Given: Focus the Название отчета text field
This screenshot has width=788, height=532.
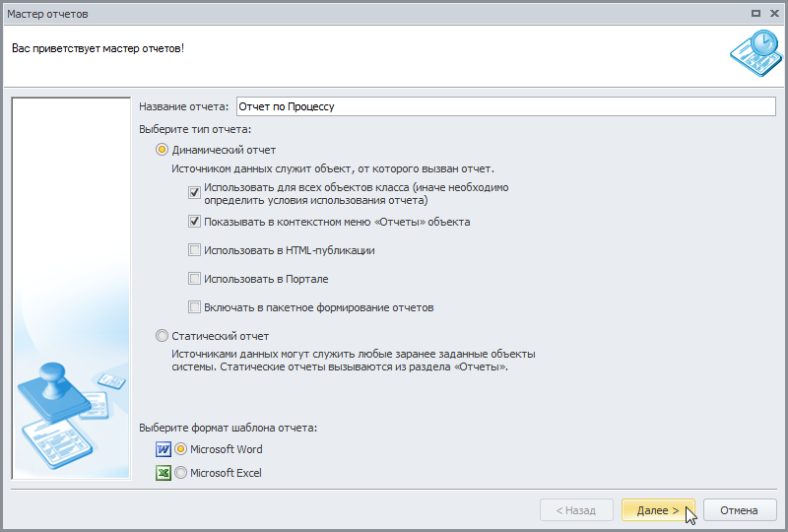Looking at the screenshot, I should [506, 106].
